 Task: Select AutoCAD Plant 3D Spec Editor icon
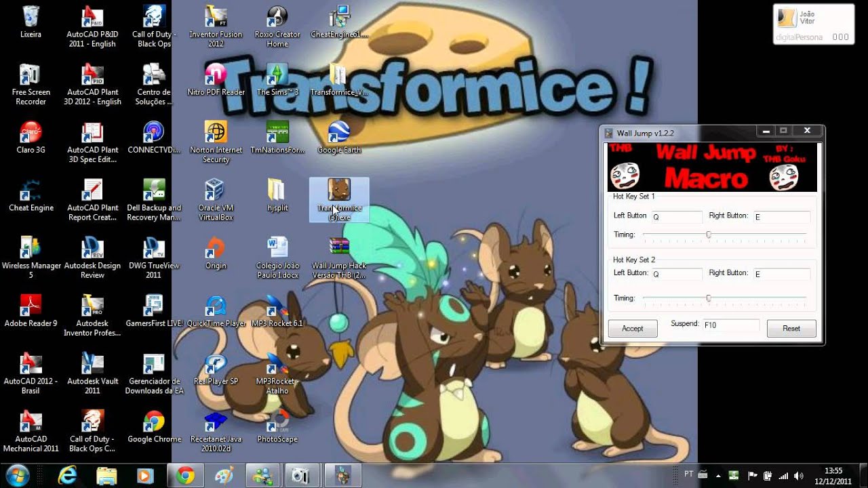point(92,142)
